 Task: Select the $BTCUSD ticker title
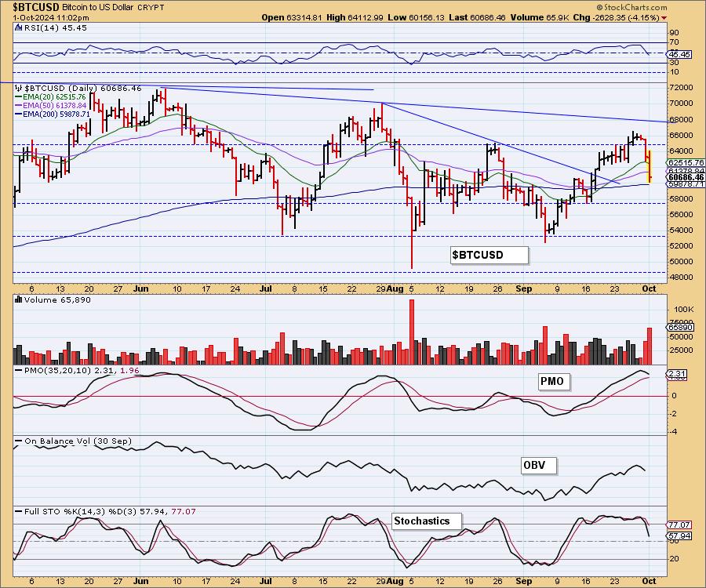click(x=36, y=7)
